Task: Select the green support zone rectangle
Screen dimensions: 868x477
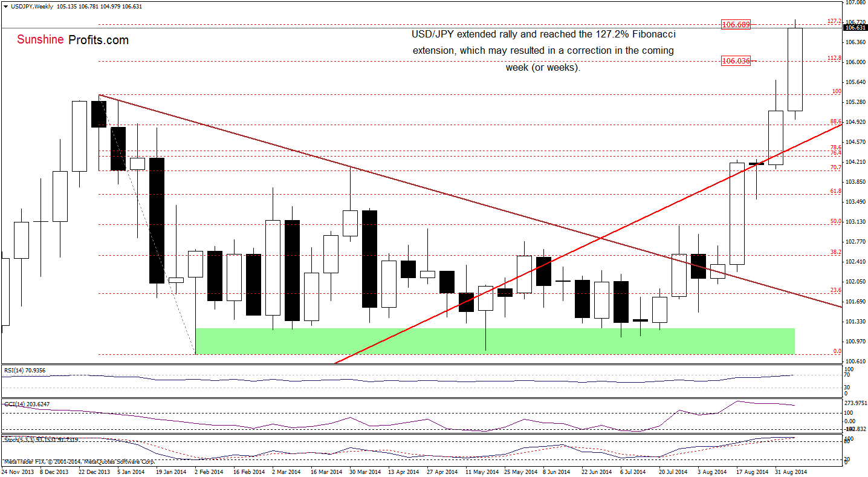Action: point(494,341)
